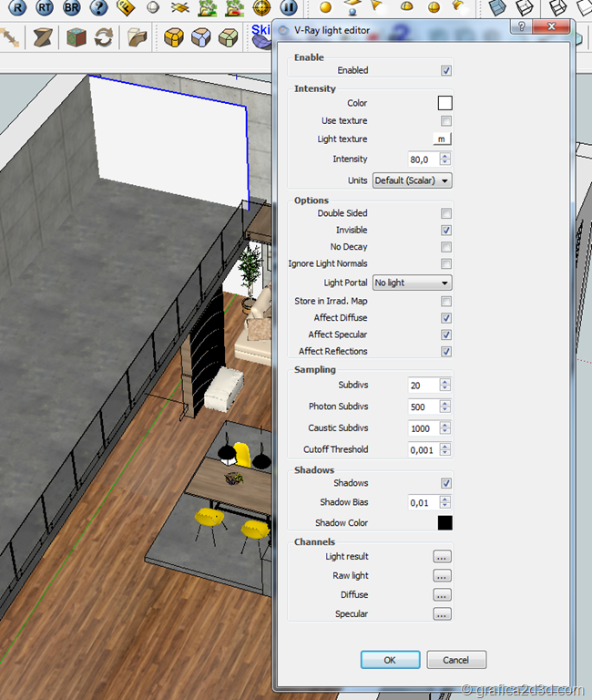The height and width of the screenshot is (700, 592).
Task: Adjust the Shadow Bias spinner arrows
Action: (x=444, y=502)
